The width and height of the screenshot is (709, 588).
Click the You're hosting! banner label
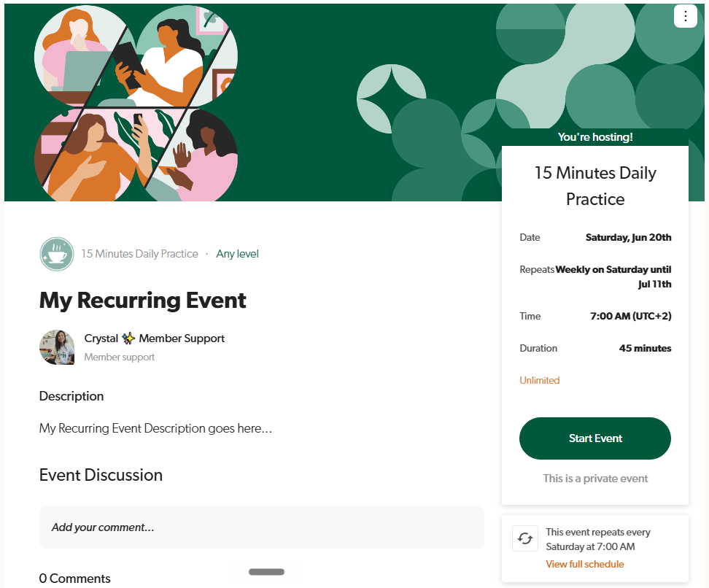point(595,137)
